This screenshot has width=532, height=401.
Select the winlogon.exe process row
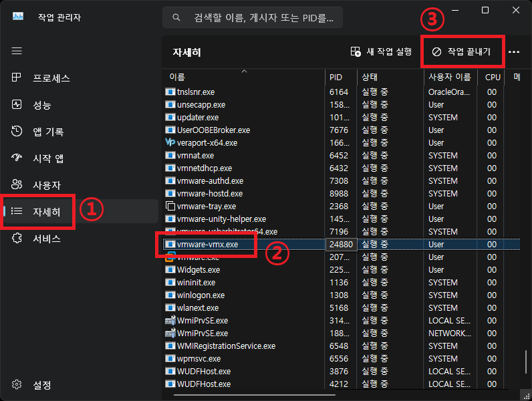point(342,295)
